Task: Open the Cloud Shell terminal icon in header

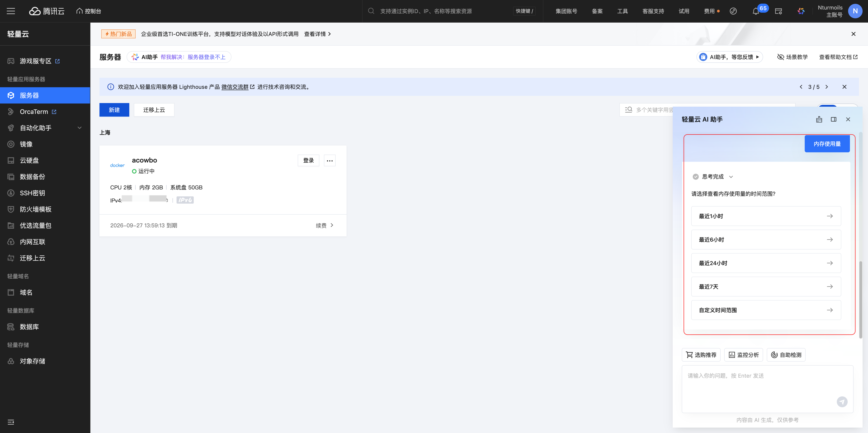Action: tap(778, 11)
